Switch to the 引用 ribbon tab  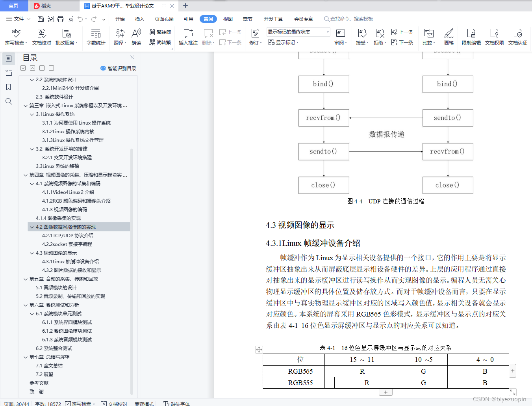(x=189, y=19)
